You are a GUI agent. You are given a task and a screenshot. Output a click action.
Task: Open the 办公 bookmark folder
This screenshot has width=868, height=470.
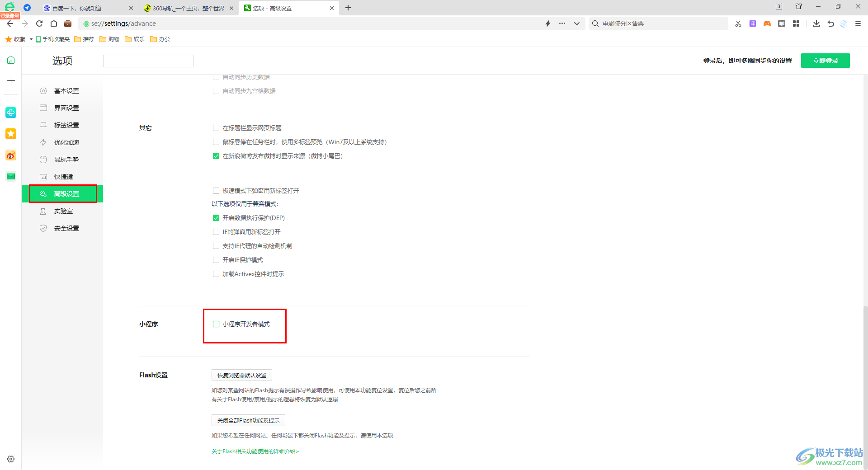pyautogui.click(x=160, y=39)
